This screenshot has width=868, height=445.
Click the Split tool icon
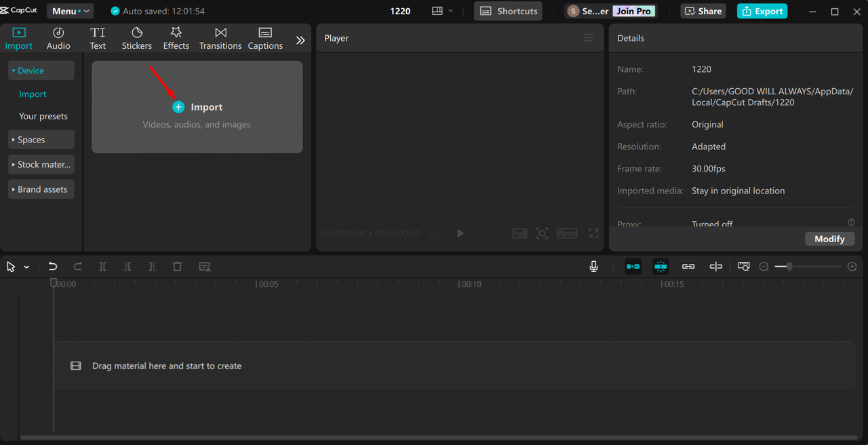click(x=102, y=267)
